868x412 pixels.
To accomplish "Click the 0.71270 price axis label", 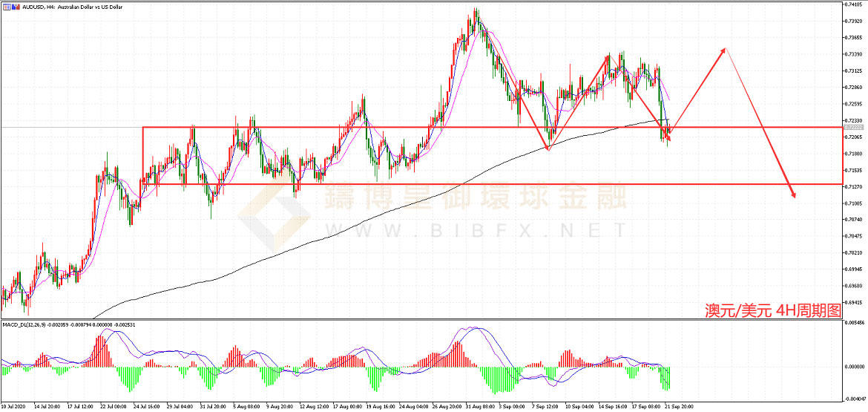I will [852, 186].
